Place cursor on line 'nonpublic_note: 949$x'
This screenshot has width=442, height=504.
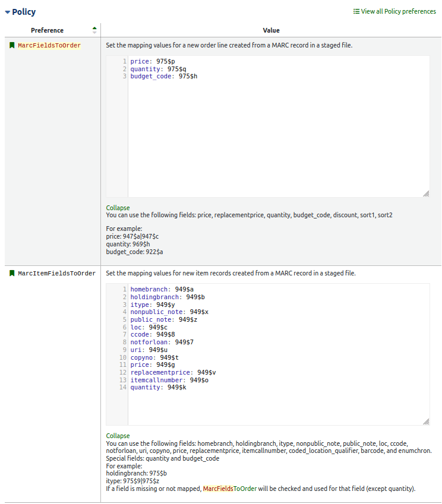pos(169,312)
